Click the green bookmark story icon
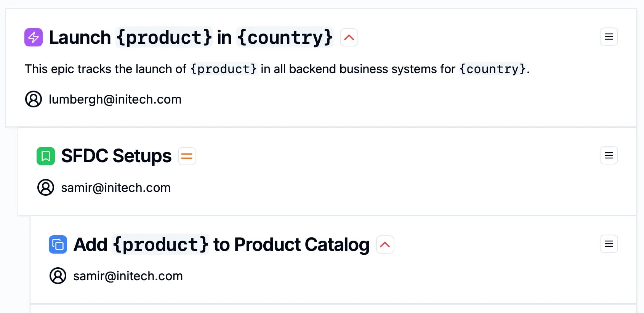Image resolution: width=644 pixels, height=313 pixels. (46, 156)
